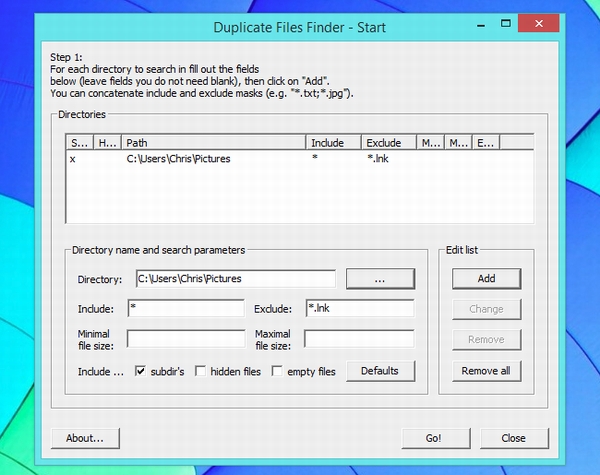600x475 pixels.
Task: Open the About... dialog
Action: (x=85, y=438)
